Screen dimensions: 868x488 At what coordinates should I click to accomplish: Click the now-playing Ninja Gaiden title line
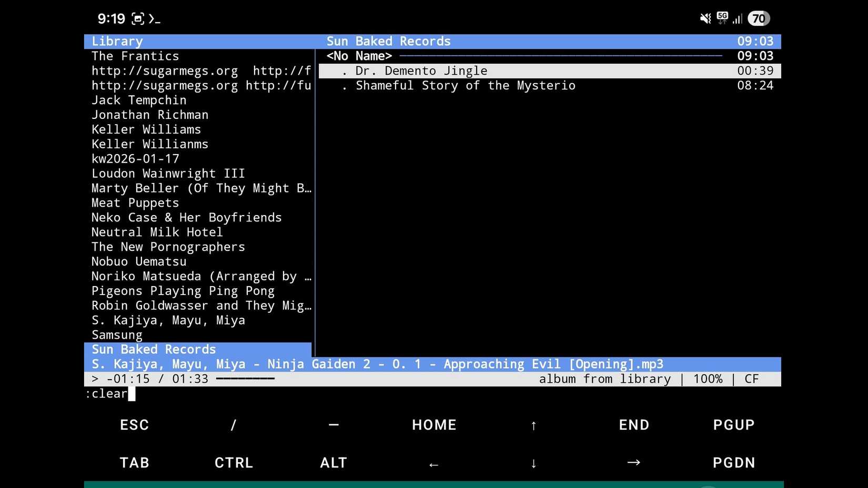[432, 364]
